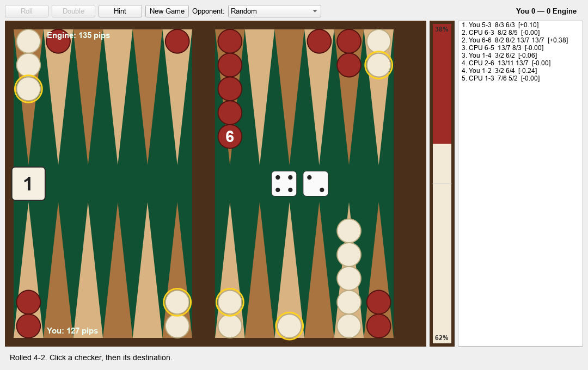The width and height of the screenshot is (588, 370).
Task: Click the die showing four
Action: click(284, 184)
